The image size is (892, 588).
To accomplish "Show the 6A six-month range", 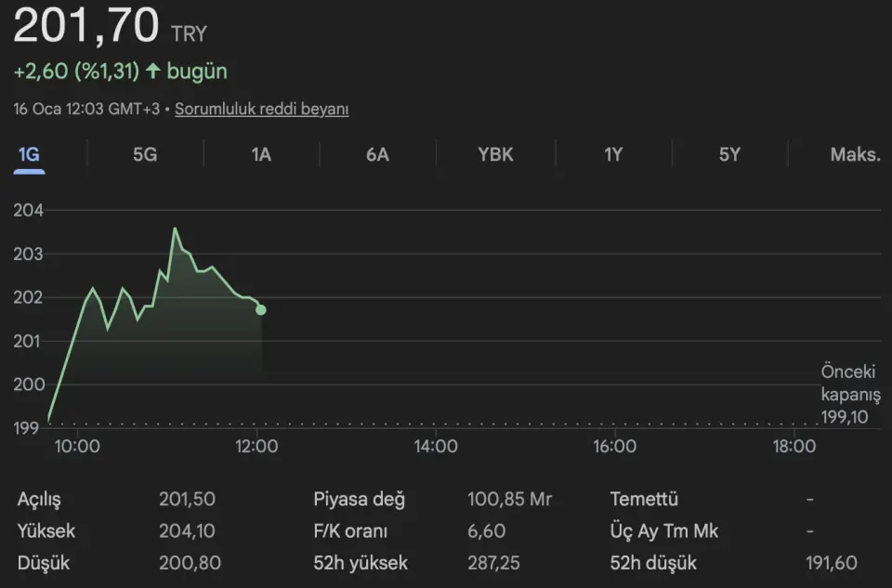I will coord(377,154).
